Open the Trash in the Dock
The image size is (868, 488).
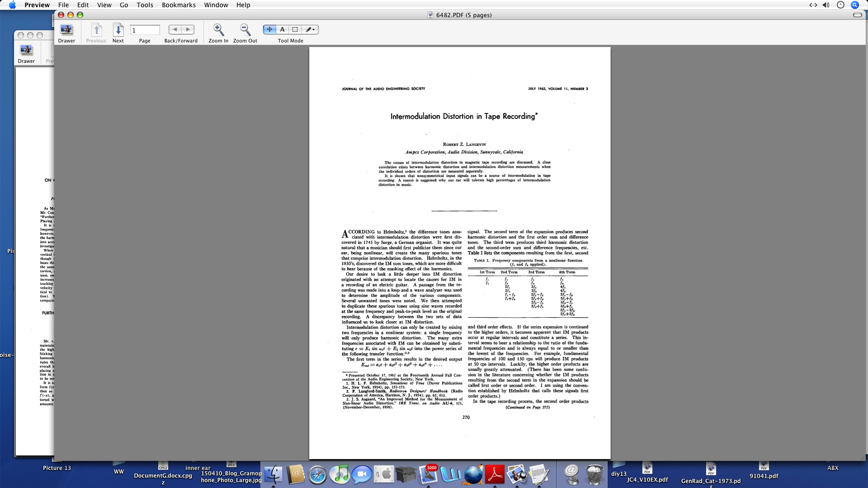[x=594, y=474]
